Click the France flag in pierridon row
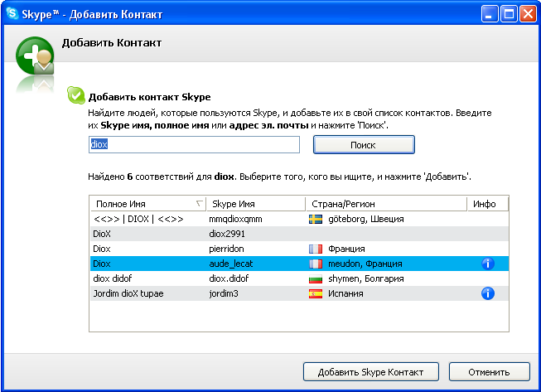 coord(316,249)
